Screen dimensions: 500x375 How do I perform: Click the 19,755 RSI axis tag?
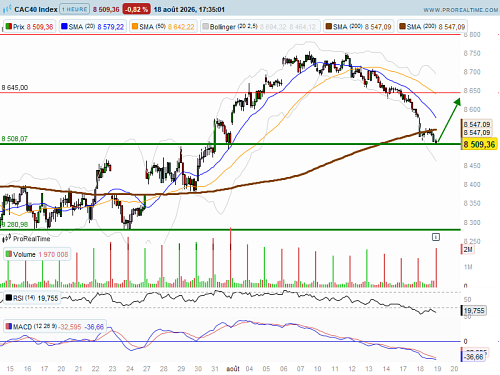click(474, 311)
